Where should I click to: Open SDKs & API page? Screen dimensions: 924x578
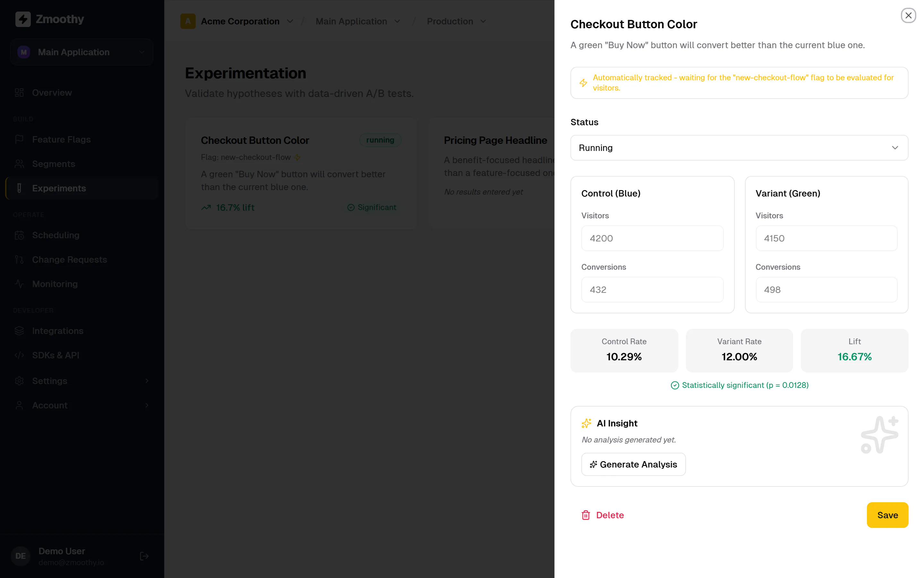(x=82, y=355)
